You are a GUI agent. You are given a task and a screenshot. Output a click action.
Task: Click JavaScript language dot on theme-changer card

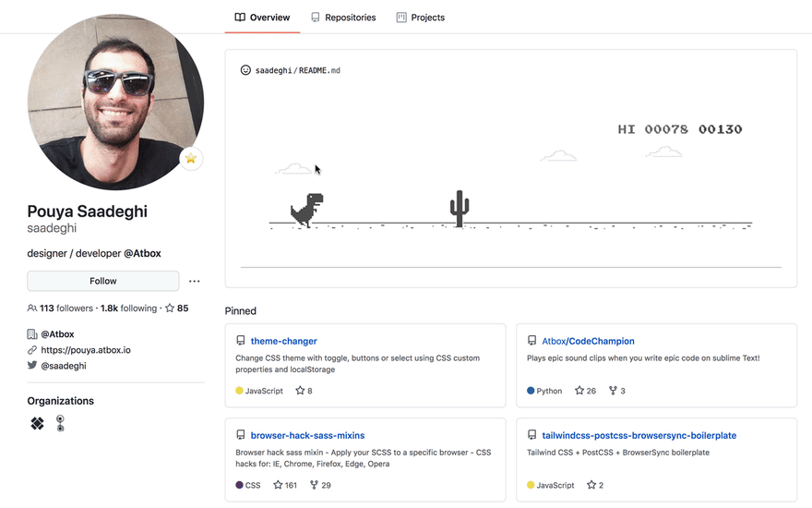(239, 391)
